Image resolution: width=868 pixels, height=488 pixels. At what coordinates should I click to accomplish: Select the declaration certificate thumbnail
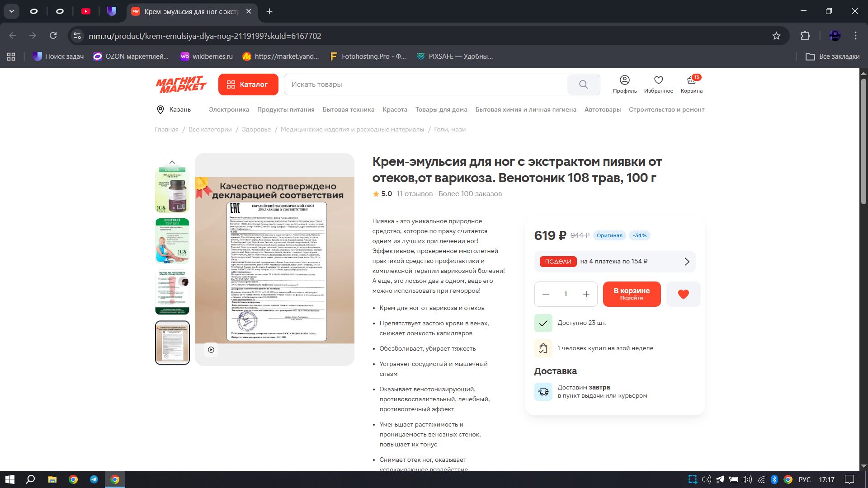(172, 343)
